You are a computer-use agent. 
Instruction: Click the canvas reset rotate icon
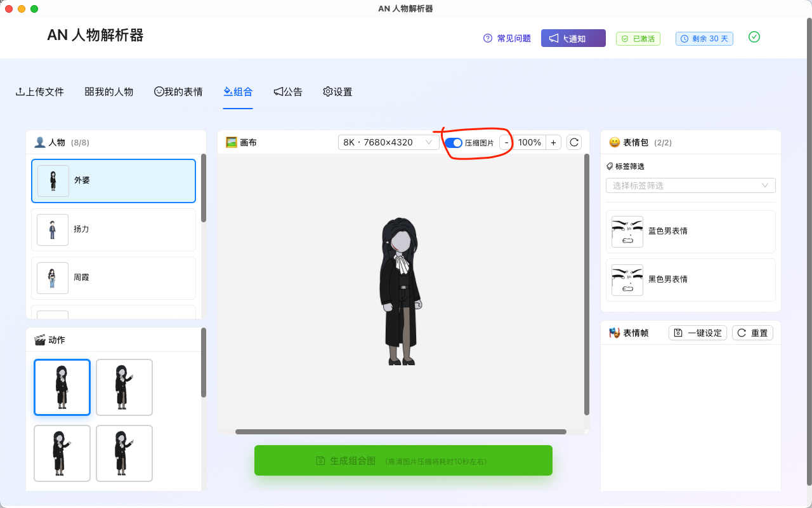point(574,142)
